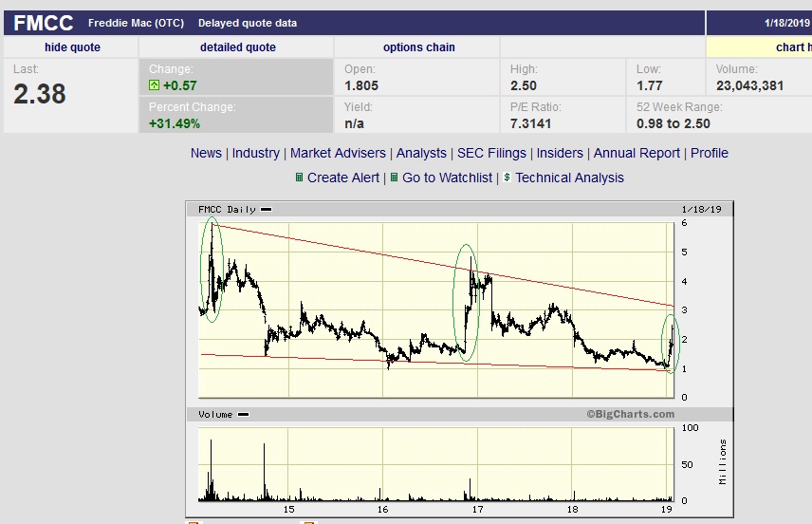Open the SEC Filings link
812x524 pixels.
point(491,153)
